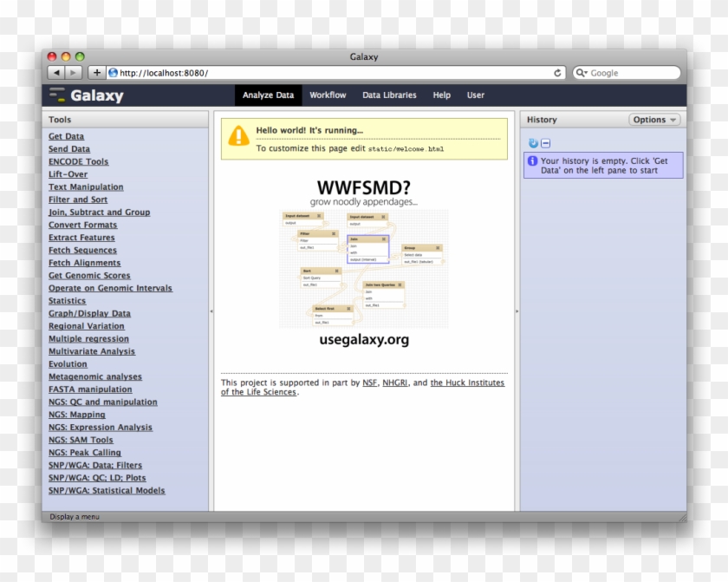Collapse the left Tools panel handle

(211, 311)
